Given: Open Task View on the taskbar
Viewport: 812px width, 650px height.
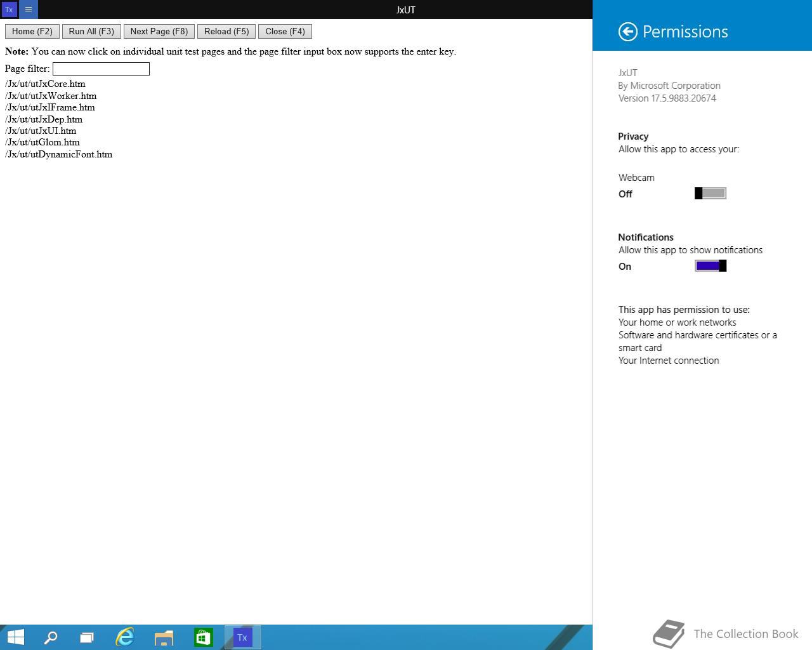Looking at the screenshot, I should tap(87, 637).
